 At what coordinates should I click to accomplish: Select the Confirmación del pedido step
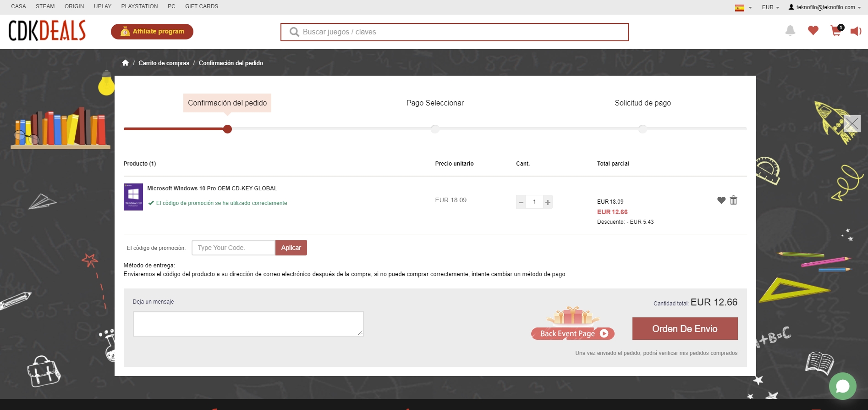click(x=227, y=103)
